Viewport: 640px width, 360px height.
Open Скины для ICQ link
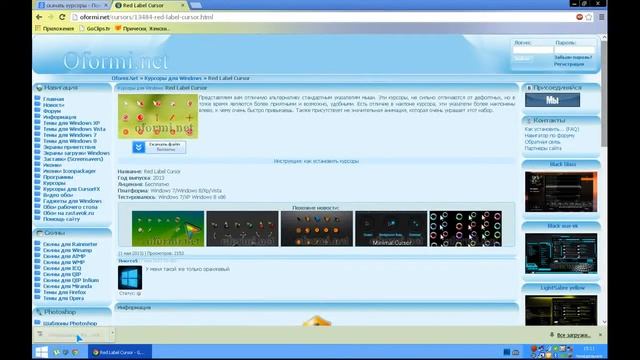click(62, 268)
